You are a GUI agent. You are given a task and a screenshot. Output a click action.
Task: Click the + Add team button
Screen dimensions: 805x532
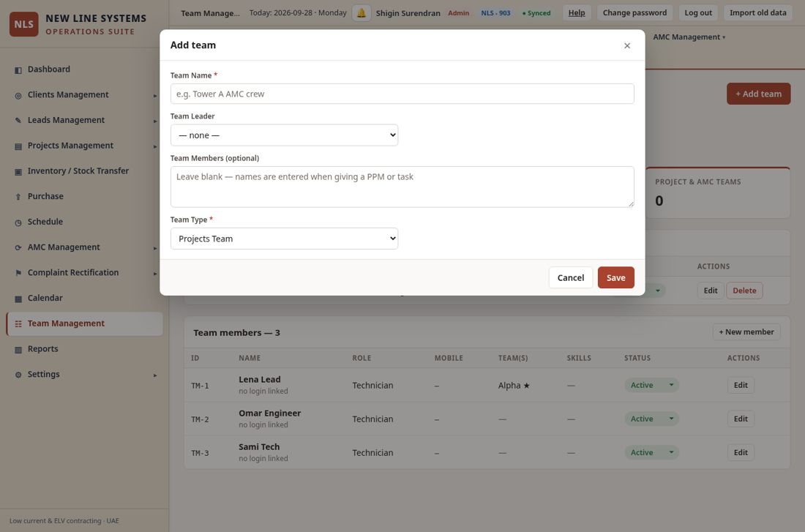tap(758, 94)
